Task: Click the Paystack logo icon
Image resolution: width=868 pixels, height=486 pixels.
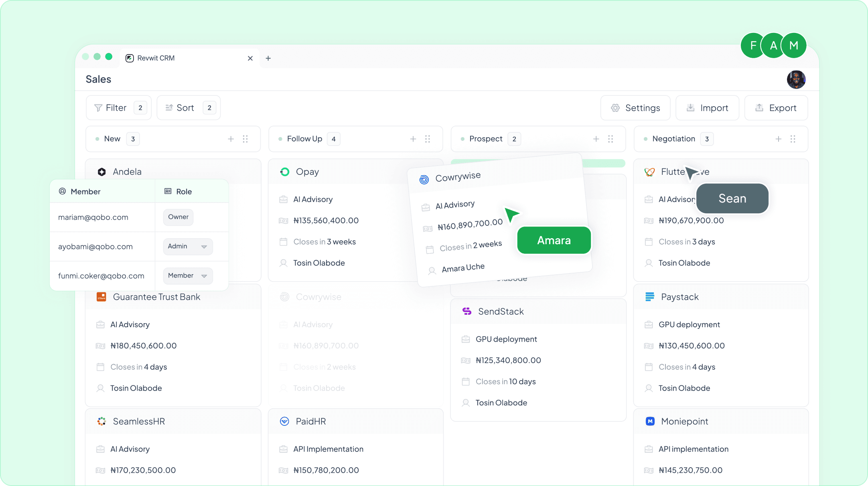Action: (x=649, y=297)
